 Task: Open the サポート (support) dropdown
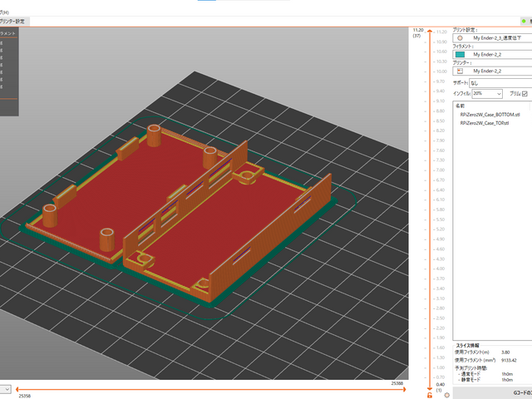coord(495,83)
